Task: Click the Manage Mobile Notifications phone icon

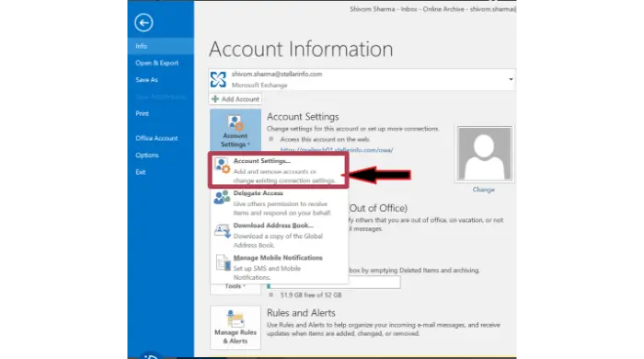Action: (x=223, y=262)
